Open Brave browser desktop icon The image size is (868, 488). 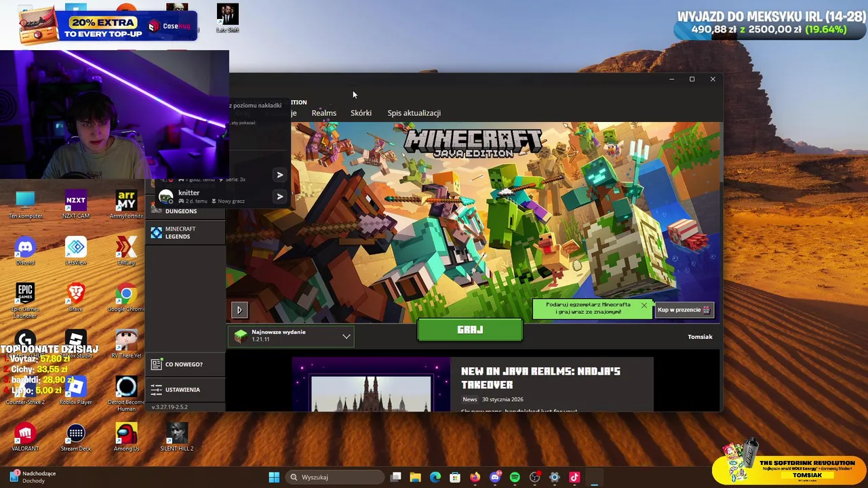pyautogui.click(x=75, y=298)
